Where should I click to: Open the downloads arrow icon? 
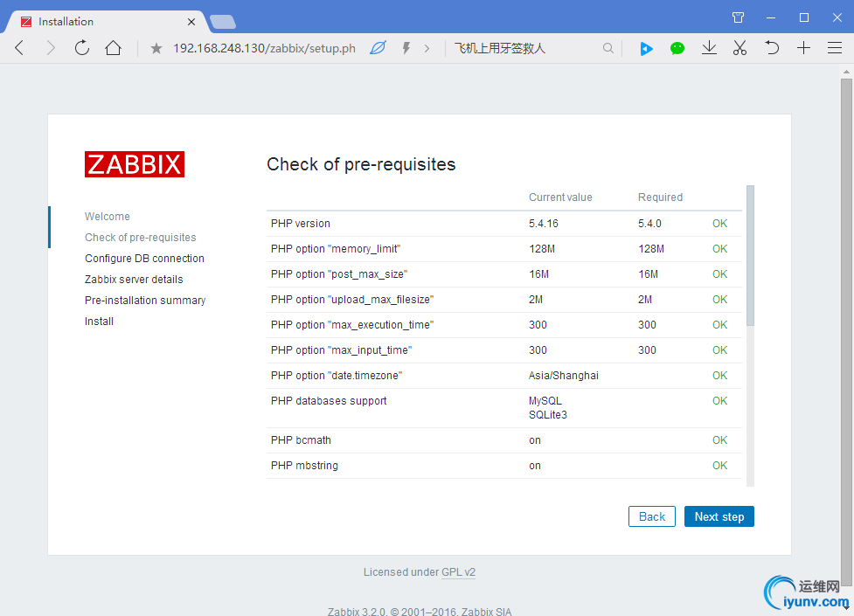(709, 48)
